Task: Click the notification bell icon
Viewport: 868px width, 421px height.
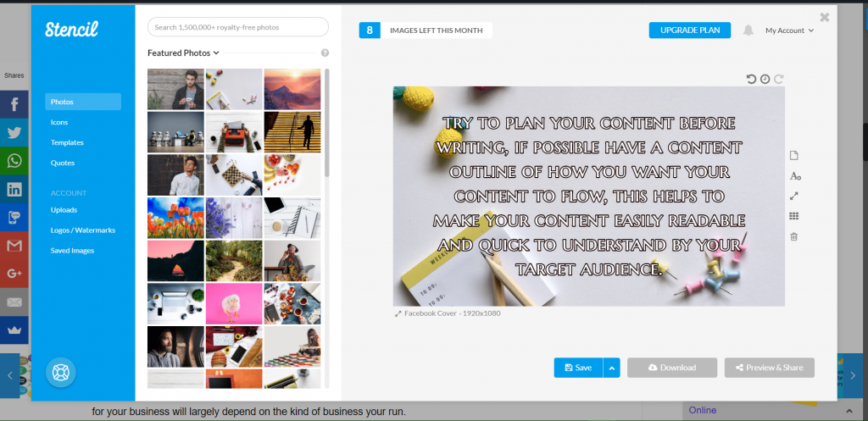Action: click(748, 30)
